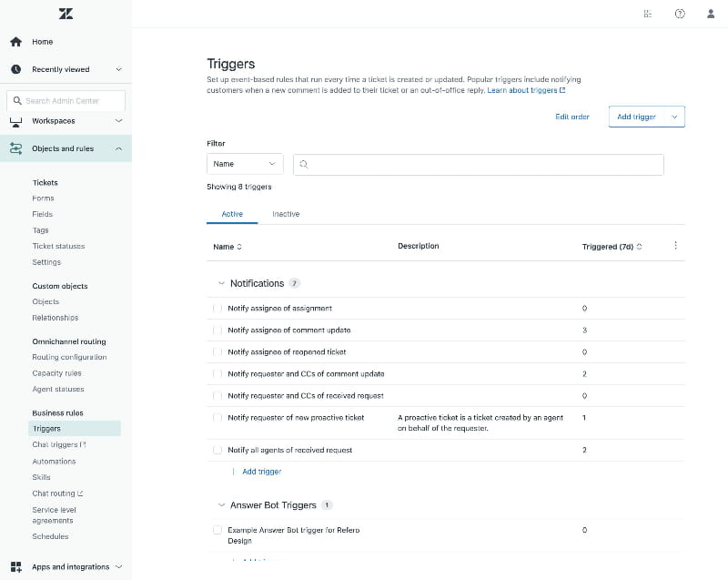Open the help question mark icon
Image resolution: width=728 pixels, height=580 pixels.
point(680,14)
